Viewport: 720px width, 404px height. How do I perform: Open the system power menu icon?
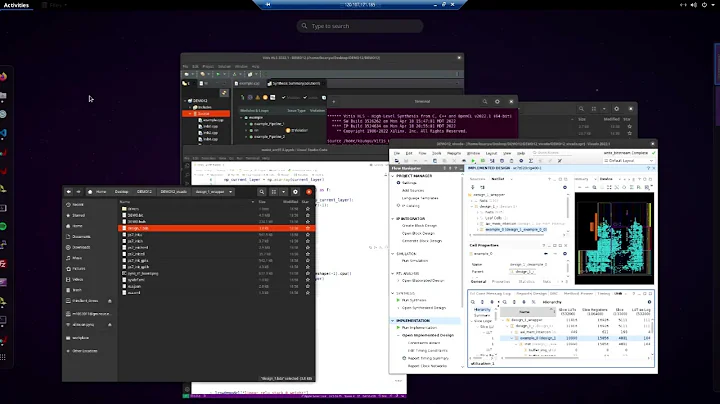704,5
